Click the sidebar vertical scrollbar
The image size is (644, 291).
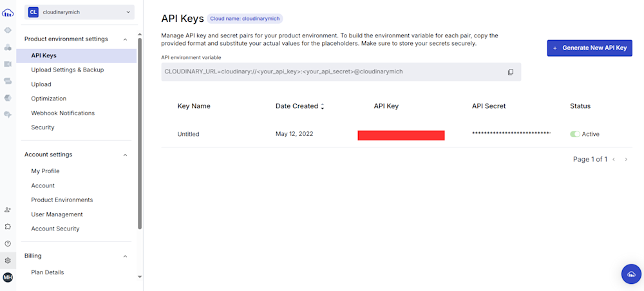tap(140, 133)
